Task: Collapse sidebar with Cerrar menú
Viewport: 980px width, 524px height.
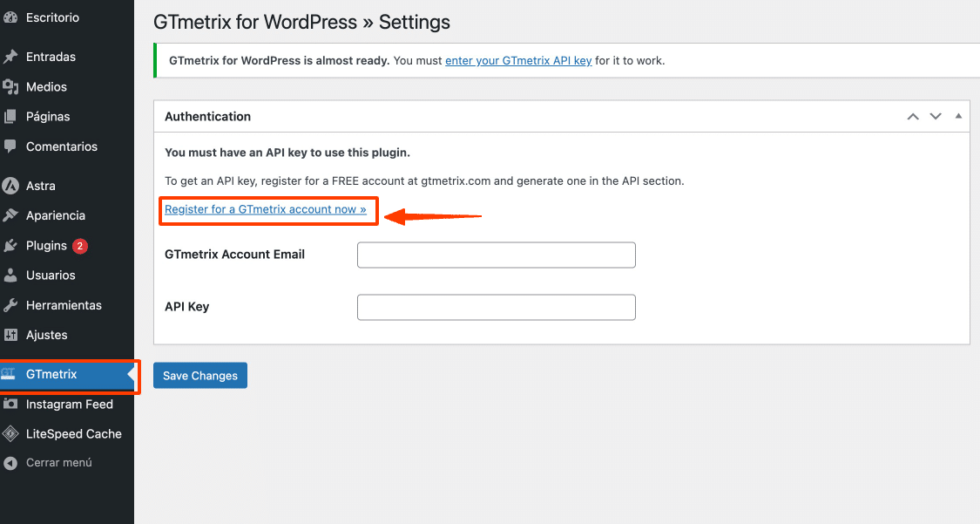Action: point(58,463)
